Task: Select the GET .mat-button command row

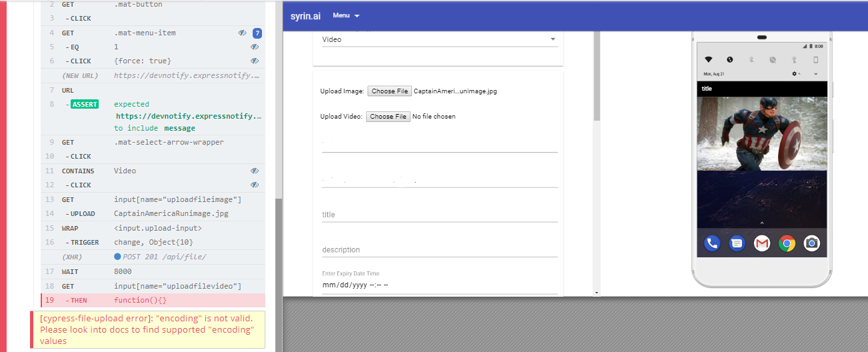Action: 153,5
